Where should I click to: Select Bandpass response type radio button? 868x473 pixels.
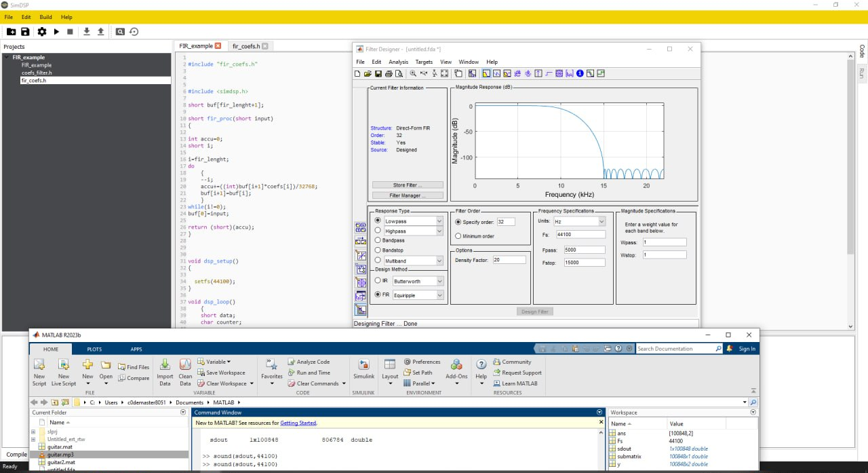(x=378, y=240)
